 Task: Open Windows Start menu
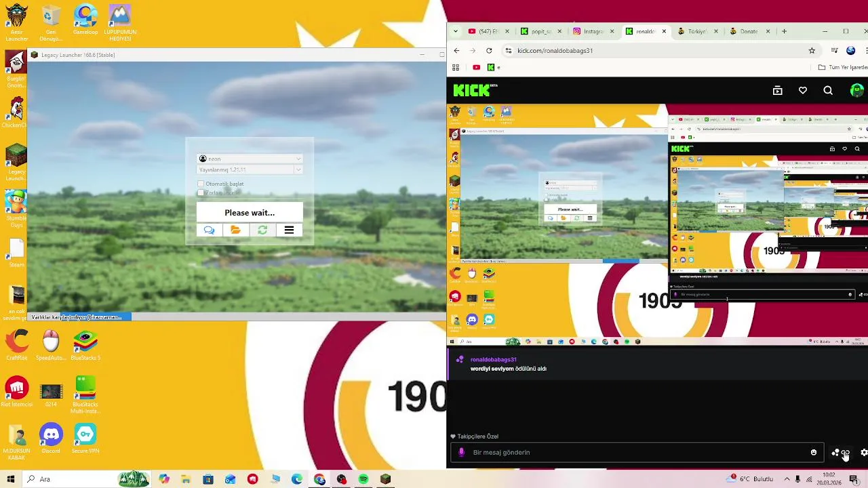tap(11, 479)
